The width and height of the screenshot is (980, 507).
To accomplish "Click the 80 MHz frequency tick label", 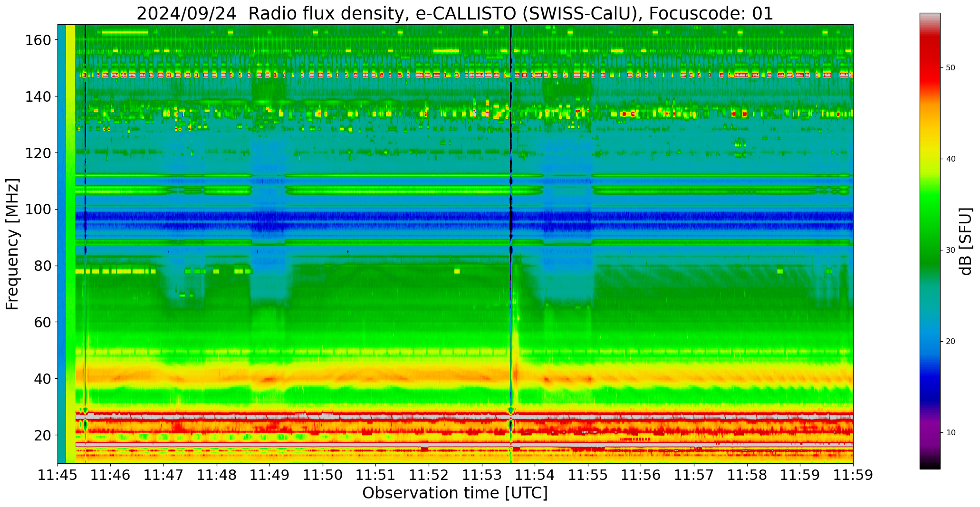I will pos(42,266).
